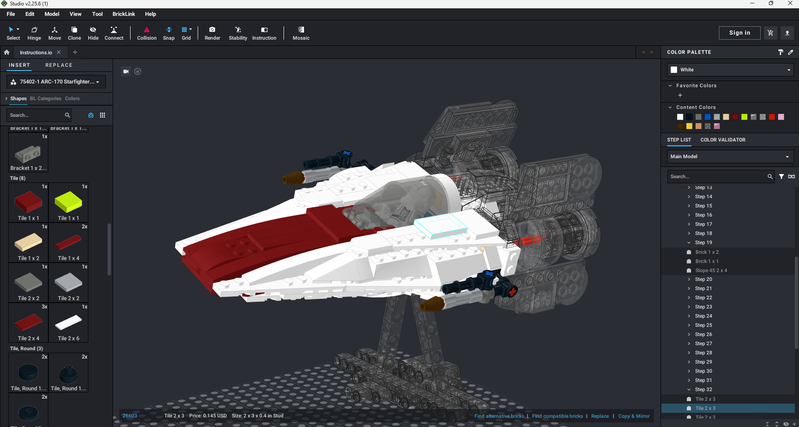Run the Stability check
Screen dimensions: 799x427
[237, 33]
